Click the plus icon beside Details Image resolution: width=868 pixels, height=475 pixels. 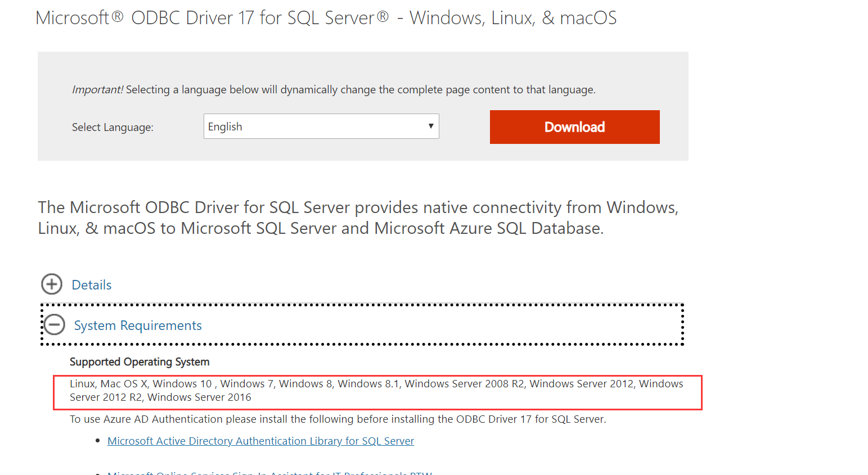pyautogui.click(x=51, y=284)
